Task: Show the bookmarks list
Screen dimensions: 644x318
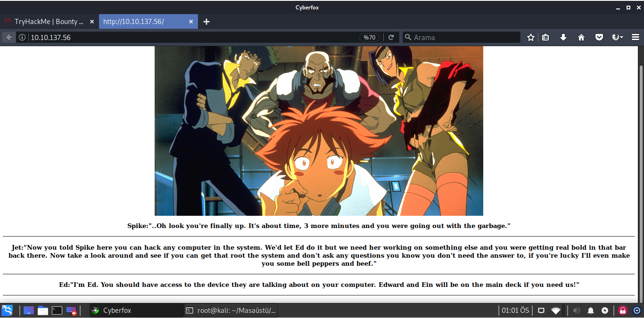Action: click(x=545, y=37)
